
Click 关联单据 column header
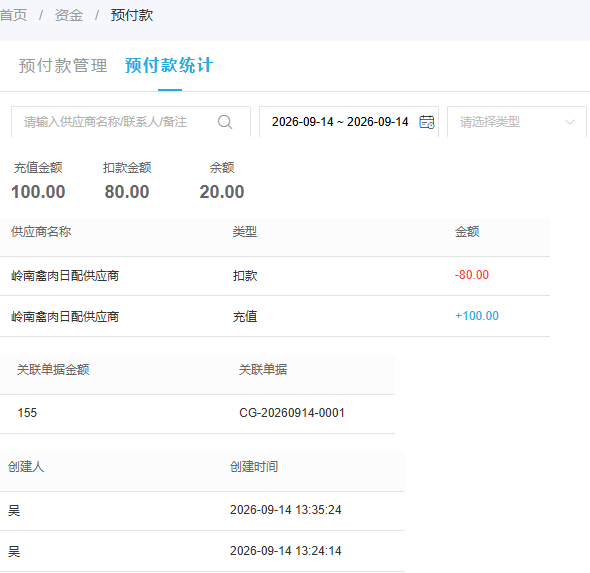pos(263,370)
